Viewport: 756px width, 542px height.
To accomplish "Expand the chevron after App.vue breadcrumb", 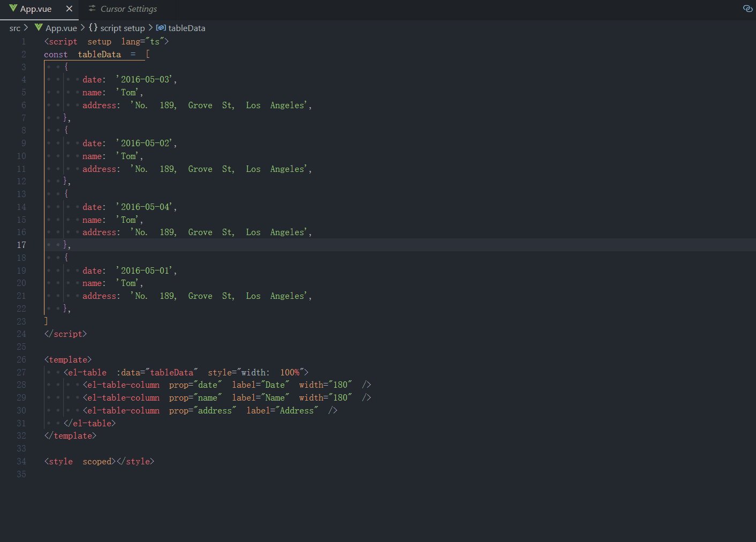I will 82,27.
